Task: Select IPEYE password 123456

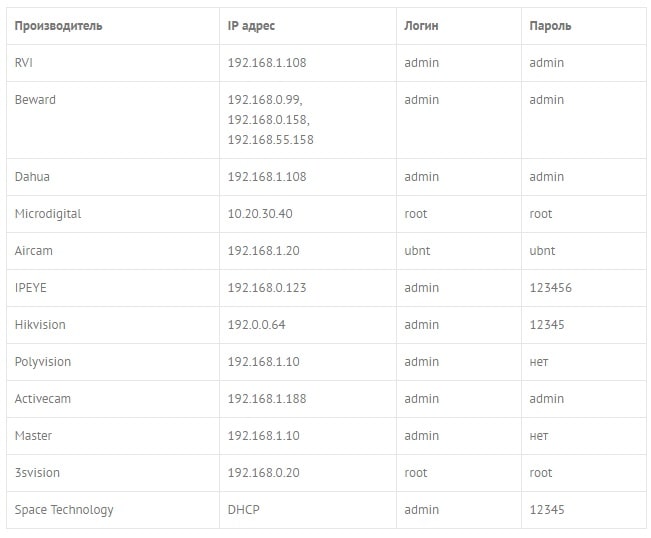Action: [x=551, y=287]
